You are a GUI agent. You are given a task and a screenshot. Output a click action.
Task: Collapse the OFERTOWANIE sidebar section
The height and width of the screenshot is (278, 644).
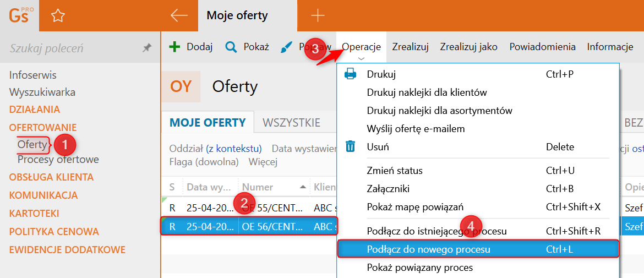(x=43, y=127)
